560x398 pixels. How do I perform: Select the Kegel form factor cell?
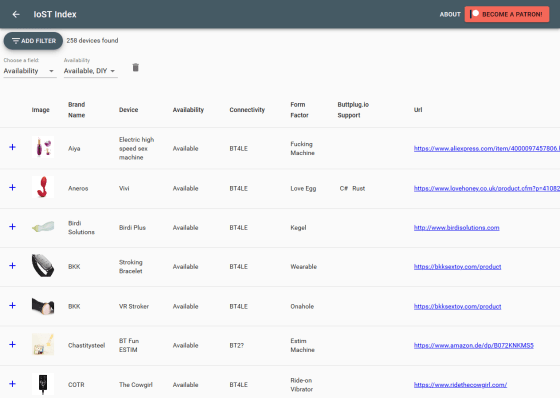(x=298, y=228)
